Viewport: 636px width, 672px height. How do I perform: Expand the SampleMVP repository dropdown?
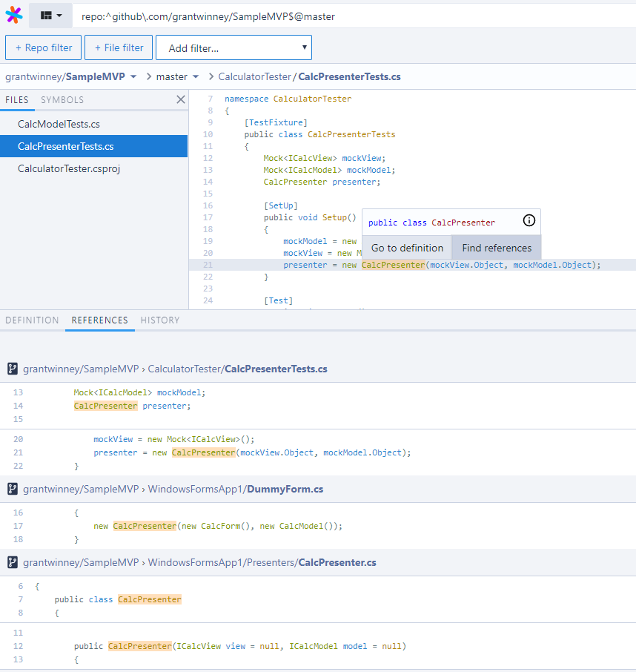tap(133, 76)
